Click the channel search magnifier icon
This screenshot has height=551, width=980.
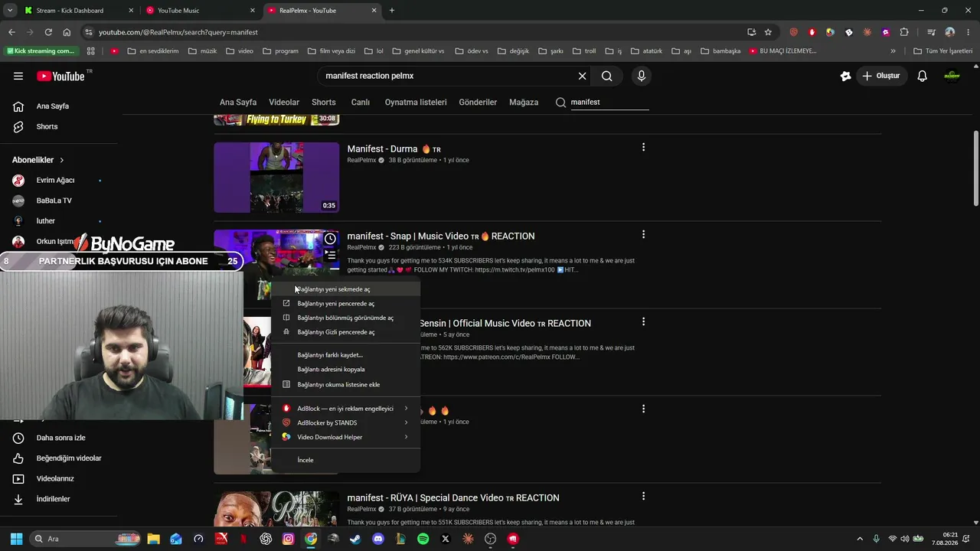560,102
